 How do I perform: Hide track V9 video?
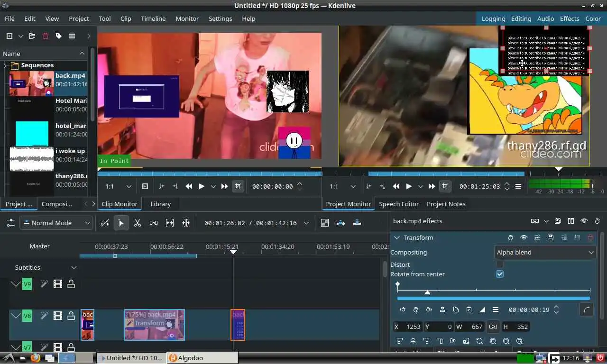click(58, 284)
